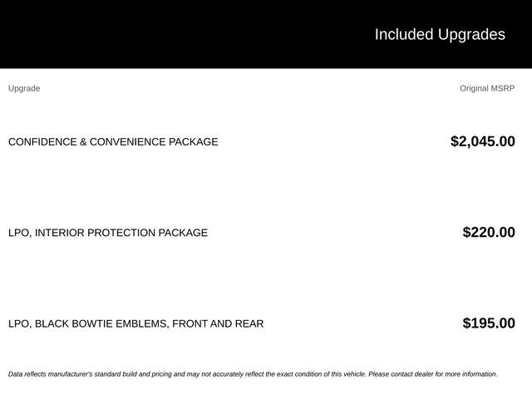This screenshot has height=399, width=532.
Task: Click the $195.00 price
Action: tap(489, 323)
